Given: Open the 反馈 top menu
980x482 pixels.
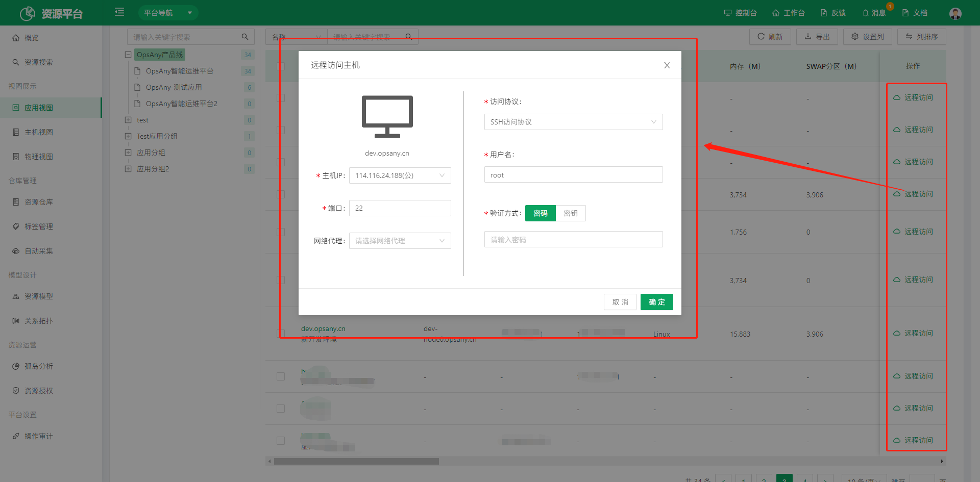Looking at the screenshot, I should [833, 13].
